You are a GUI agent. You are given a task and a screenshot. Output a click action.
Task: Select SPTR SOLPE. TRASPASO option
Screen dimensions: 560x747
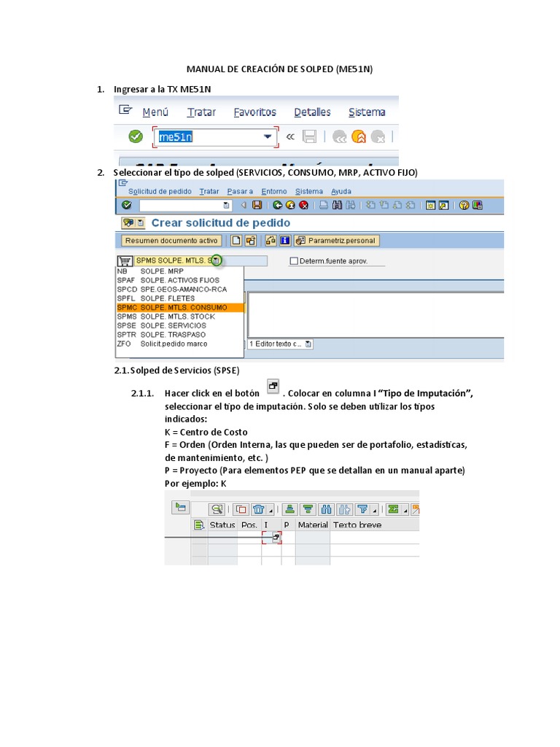pos(180,334)
